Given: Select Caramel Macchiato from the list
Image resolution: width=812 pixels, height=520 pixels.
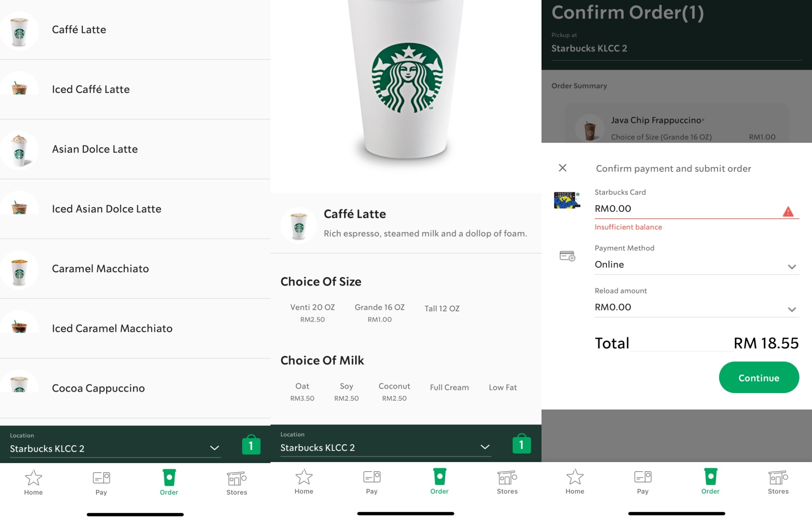Looking at the screenshot, I should tap(135, 269).
